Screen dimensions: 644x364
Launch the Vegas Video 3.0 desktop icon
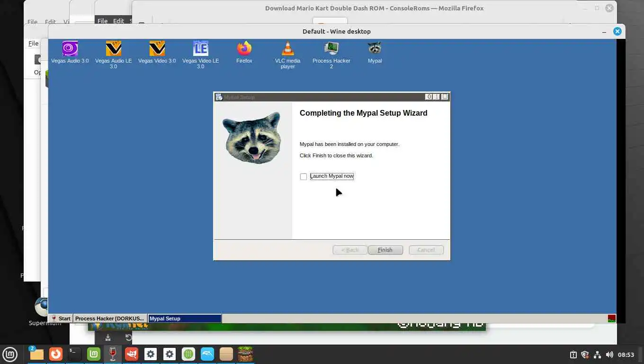pos(157,52)
